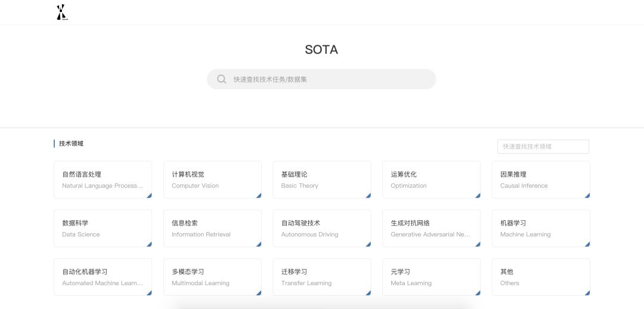Choose the Transfer Learning card
The width and height of the screenshot is (644, 309).
click(321, 277)
